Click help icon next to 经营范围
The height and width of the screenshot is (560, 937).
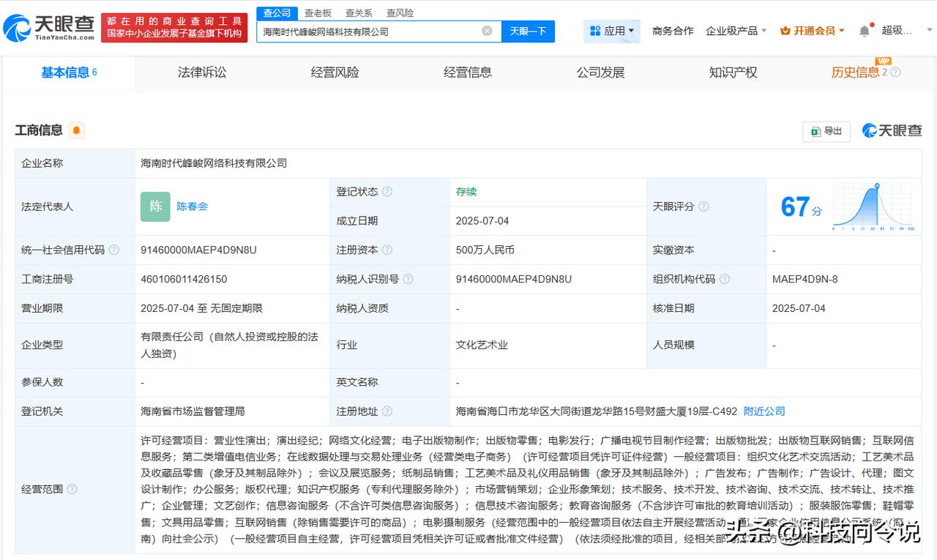[x=72, y=489]
